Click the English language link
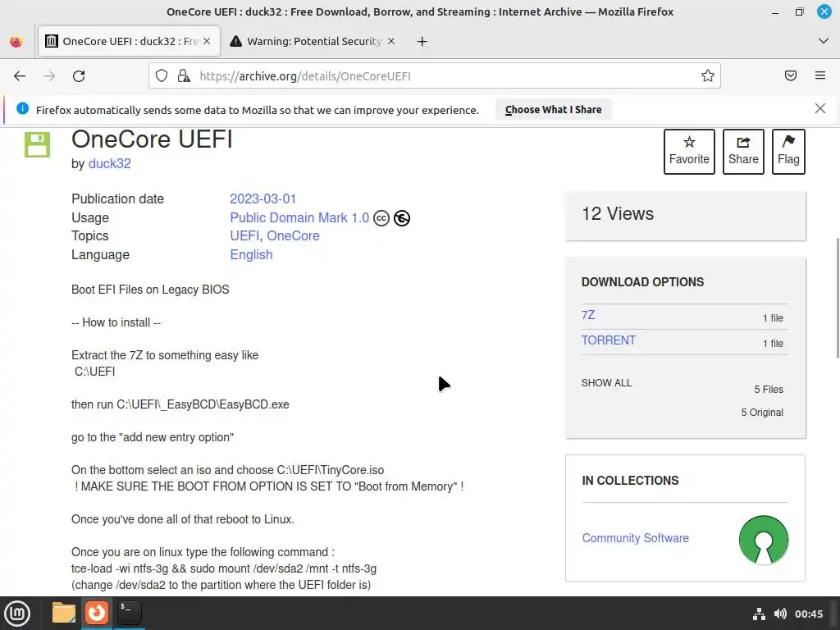The image size is (840, 630). [251, 254]
